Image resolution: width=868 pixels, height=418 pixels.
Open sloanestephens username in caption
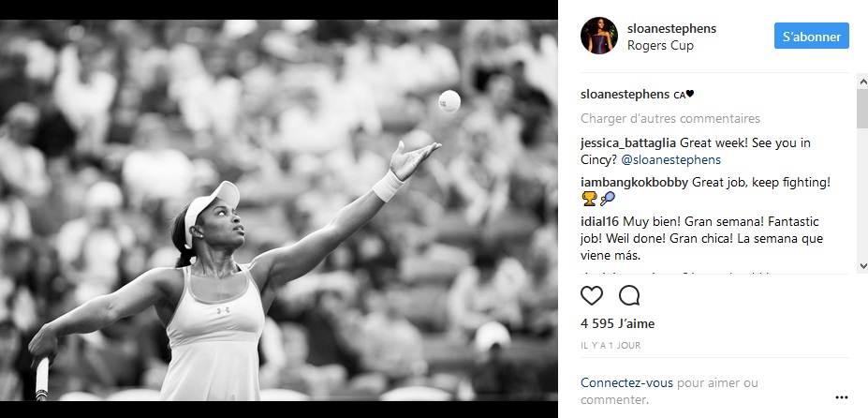(625, 95)
